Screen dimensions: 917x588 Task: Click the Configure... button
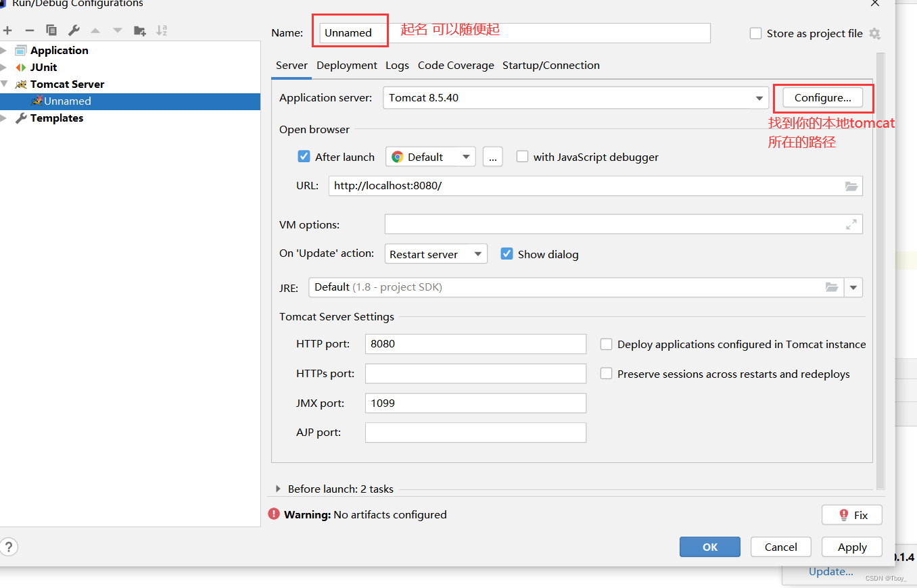[x=822, y=97]
